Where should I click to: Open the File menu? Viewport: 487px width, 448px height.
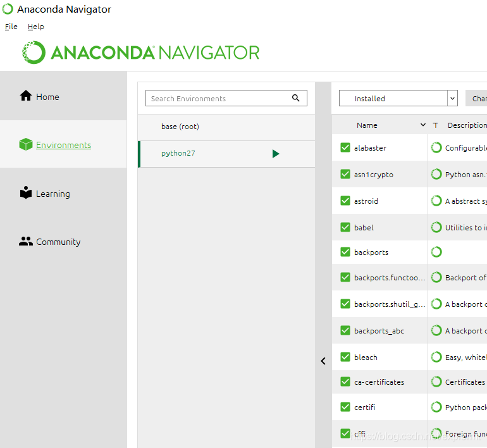pyautogui.click(x=11, y=27)
